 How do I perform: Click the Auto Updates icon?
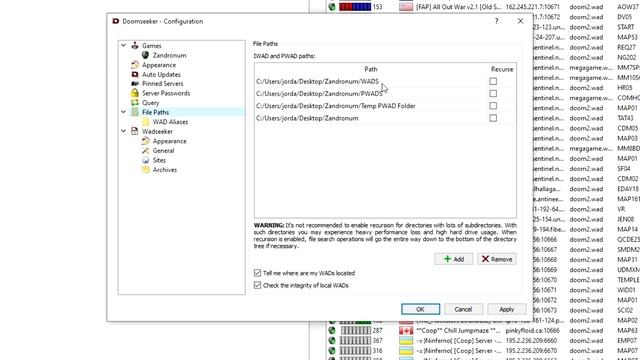[135, 74]
